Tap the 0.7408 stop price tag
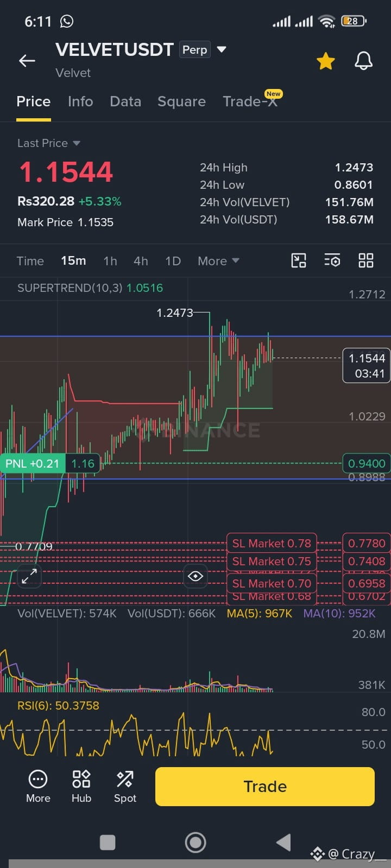 (367, 561)
